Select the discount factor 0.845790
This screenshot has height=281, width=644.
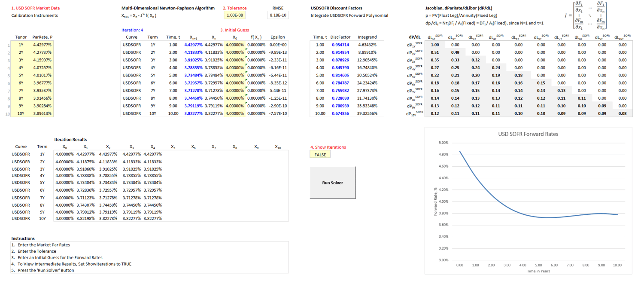click(x=340, y=68)
